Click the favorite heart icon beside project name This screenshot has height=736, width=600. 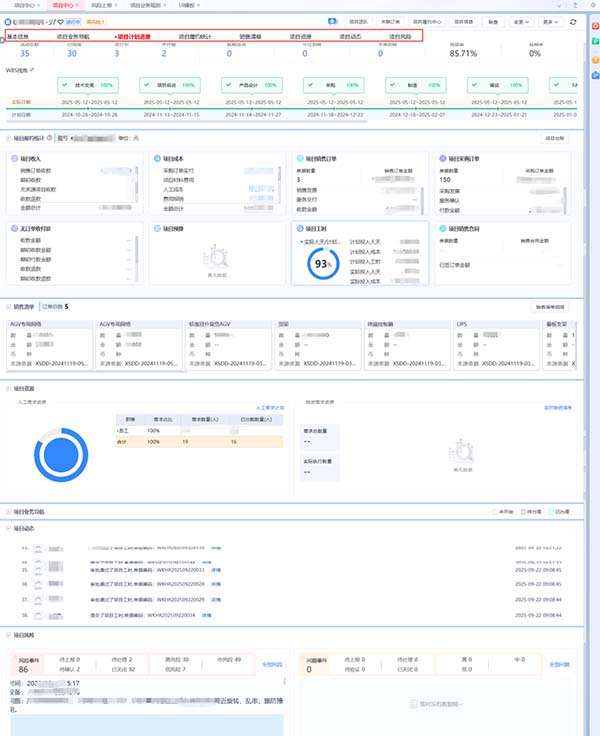coord(61,21)
